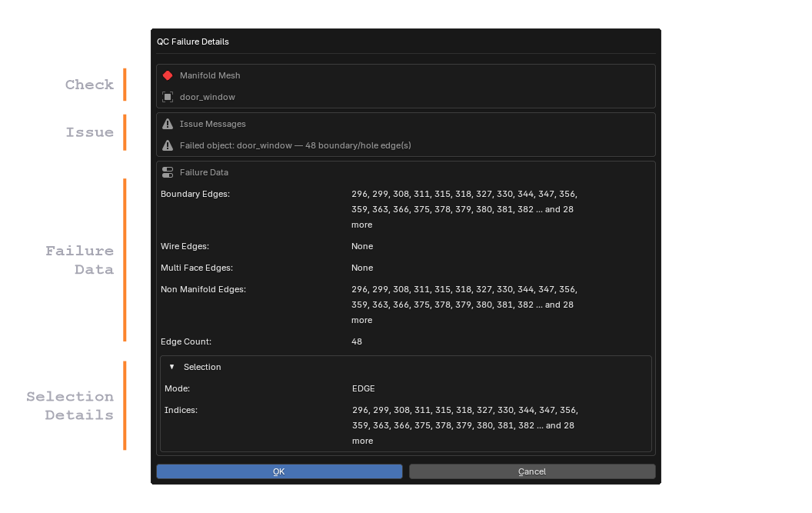Click the Wire Edges label
The width and height of the screenshot is (812, 513).
[x=185, y=246]
